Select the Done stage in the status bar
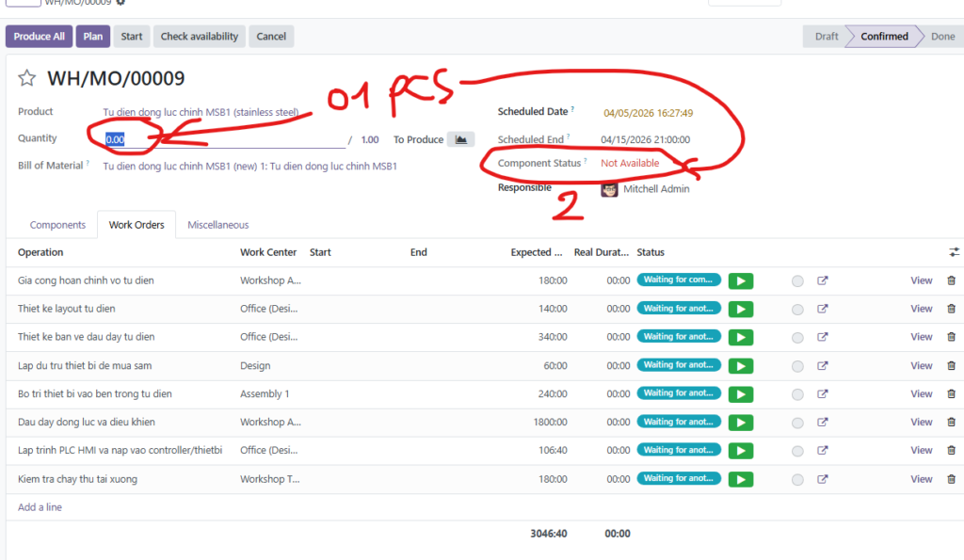This screenshot has height=560, width=964. (941, 37)
